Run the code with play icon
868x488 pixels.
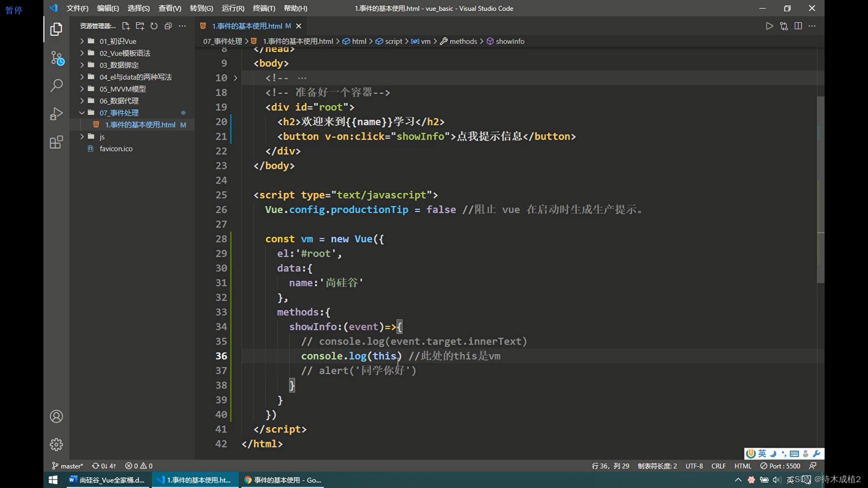click(769, 26)
